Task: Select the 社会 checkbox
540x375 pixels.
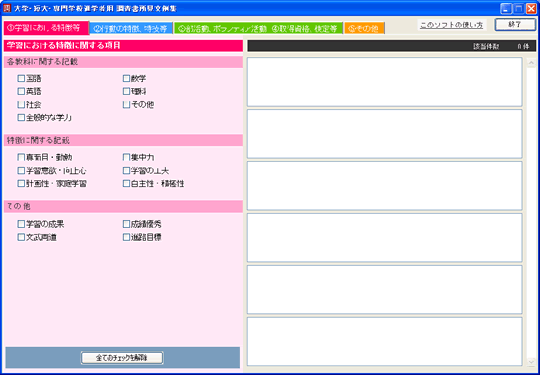Action: (x=21, y=105)
